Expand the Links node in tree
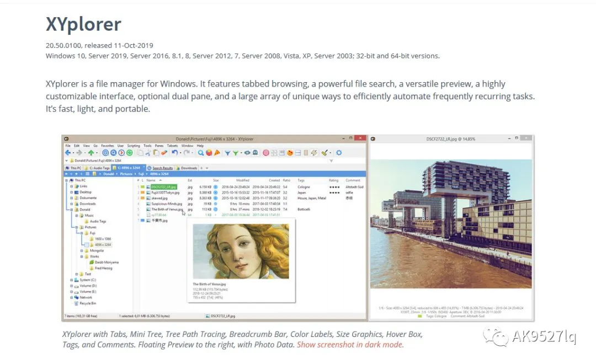The height and width of the screenshot is (364, 596). (71, 186)
